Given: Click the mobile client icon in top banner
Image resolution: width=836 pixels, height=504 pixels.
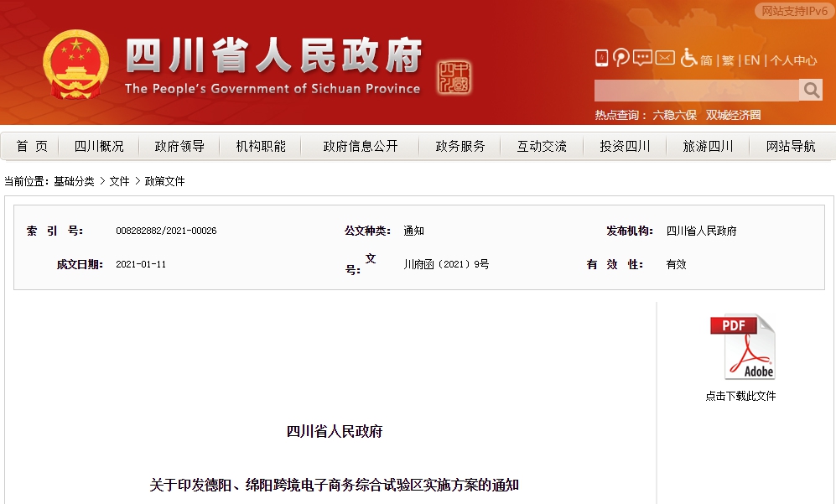Looking at the screenshot, I should [602, 58].
